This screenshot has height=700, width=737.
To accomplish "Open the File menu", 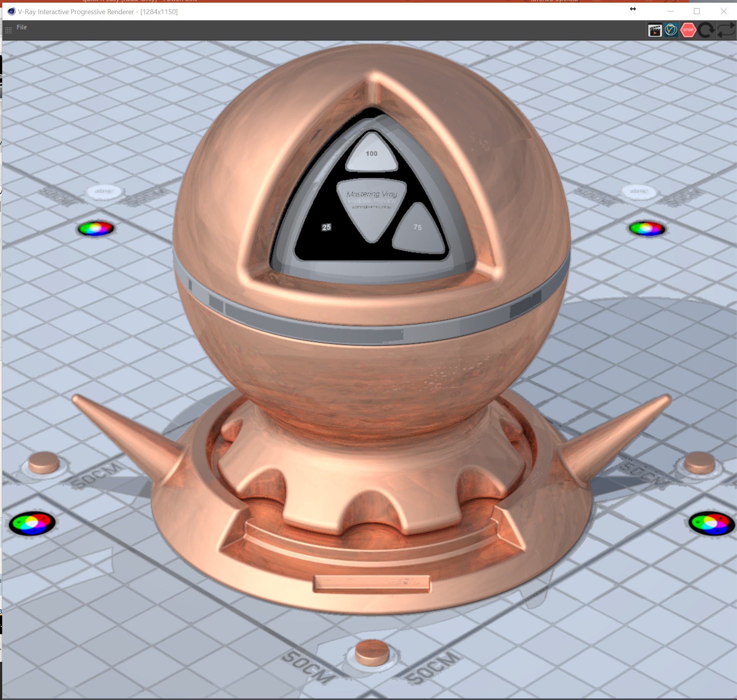I will coord(22,27).
